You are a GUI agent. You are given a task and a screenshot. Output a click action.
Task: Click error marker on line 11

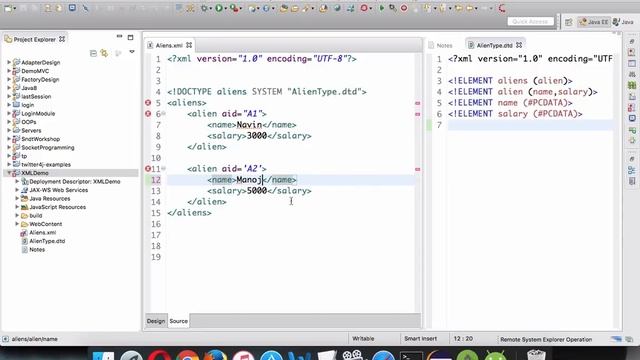click(148, 168)
